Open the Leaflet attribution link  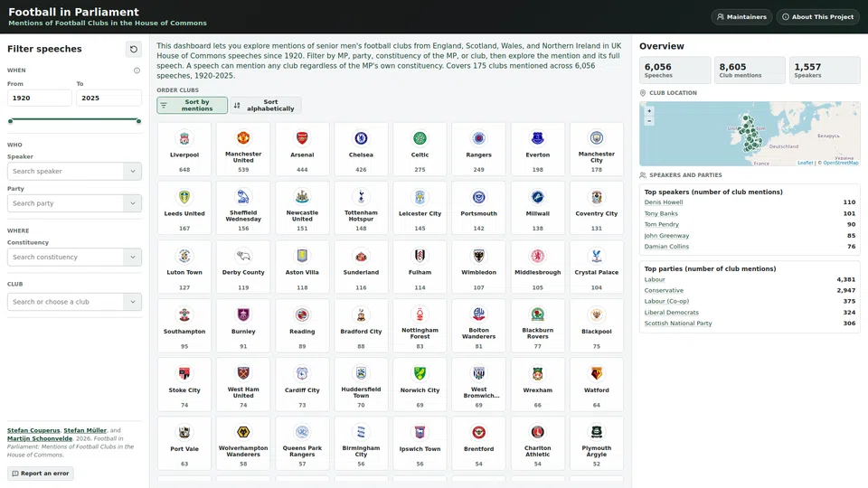(x=805, y=163)
